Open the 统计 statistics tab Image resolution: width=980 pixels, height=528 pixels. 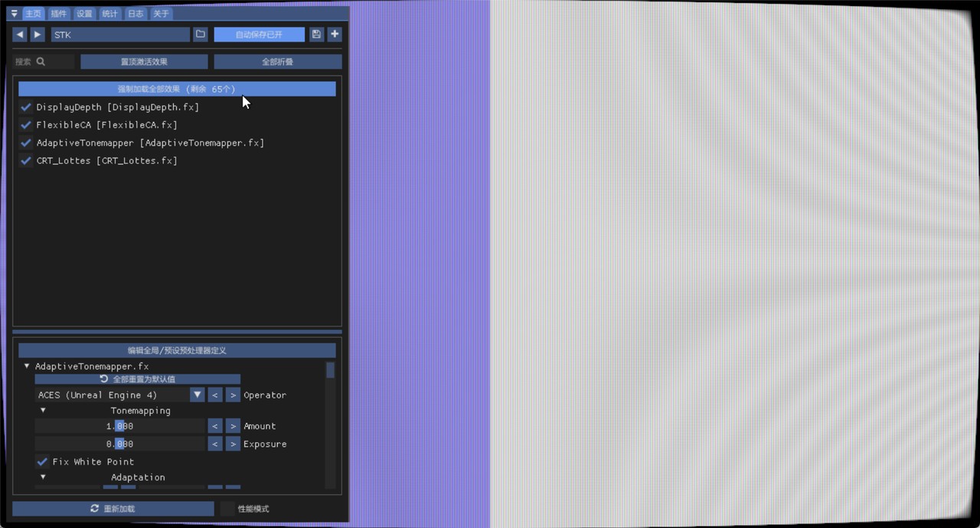click(110, 14)
